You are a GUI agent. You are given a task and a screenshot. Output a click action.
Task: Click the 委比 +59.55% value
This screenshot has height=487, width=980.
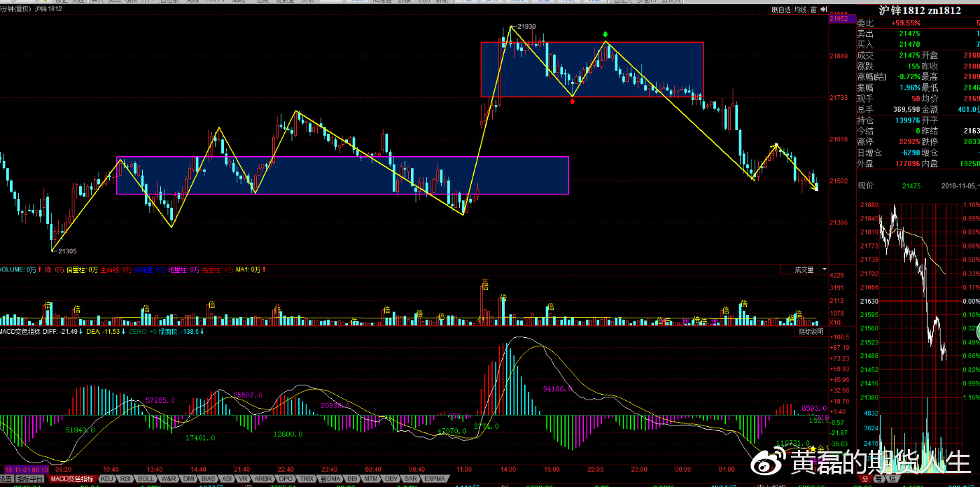pyautogui.click(x=906, y=23)
